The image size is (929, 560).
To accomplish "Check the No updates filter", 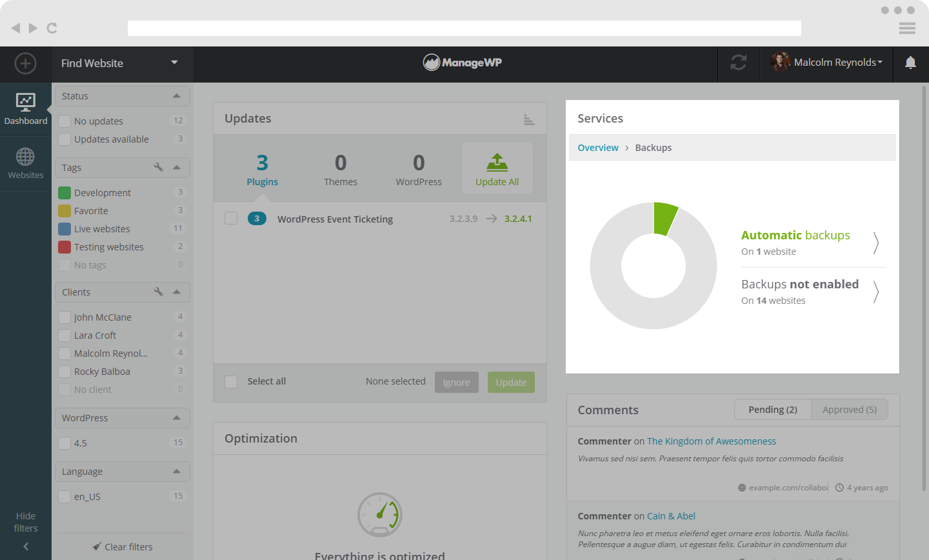I will (65, 121).
